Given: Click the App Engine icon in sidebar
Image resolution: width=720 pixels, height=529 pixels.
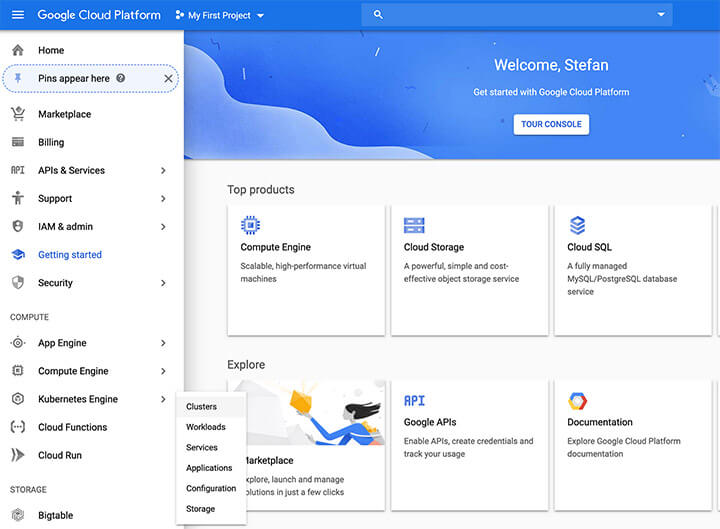Looking at the screenshot, I should pyautogui.click(x=18, y=343).
